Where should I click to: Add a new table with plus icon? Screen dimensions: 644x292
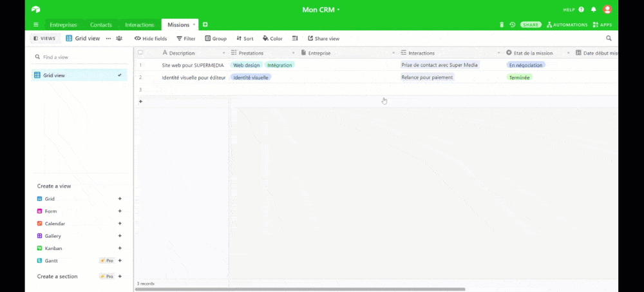click(x=205, y=24)
